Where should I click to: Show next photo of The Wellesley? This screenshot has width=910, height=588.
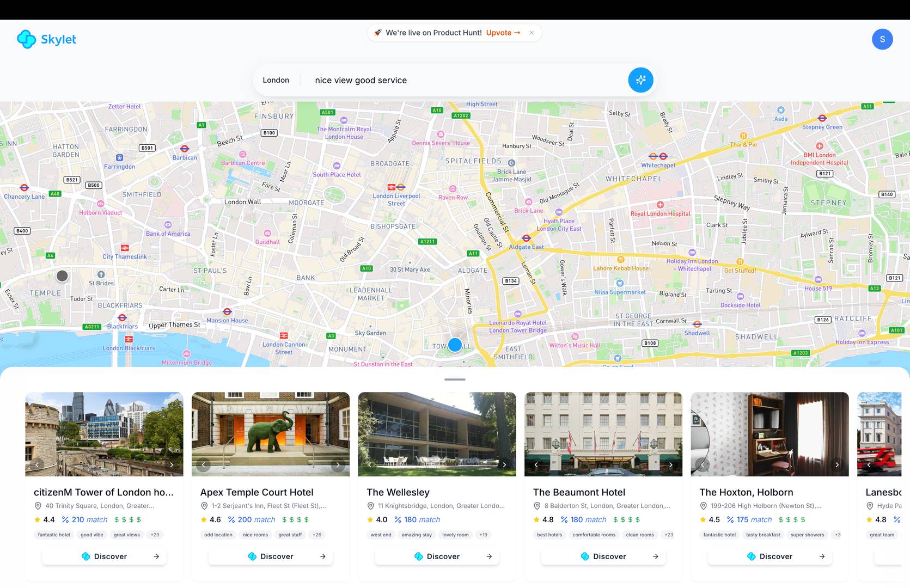click(x=504, y=465)
